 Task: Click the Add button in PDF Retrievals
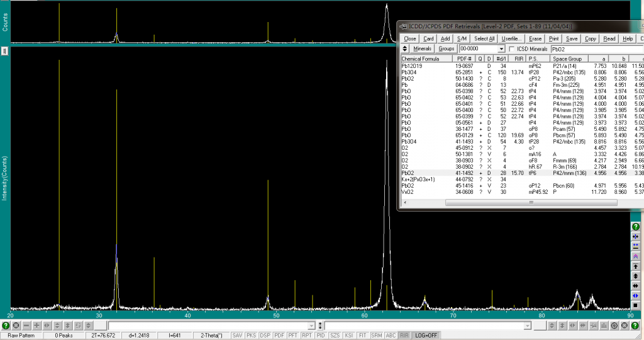445,38
